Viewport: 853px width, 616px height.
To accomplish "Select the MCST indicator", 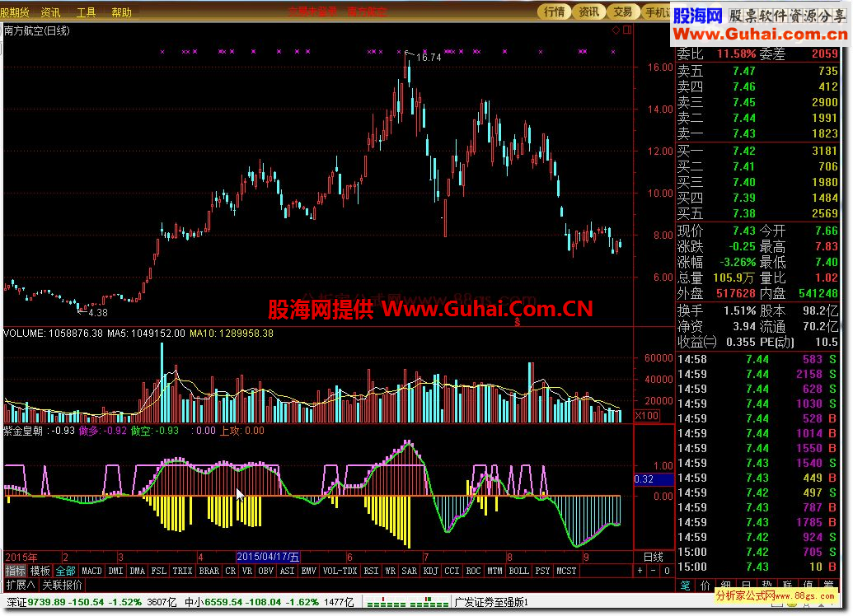I will pos(566,571).
